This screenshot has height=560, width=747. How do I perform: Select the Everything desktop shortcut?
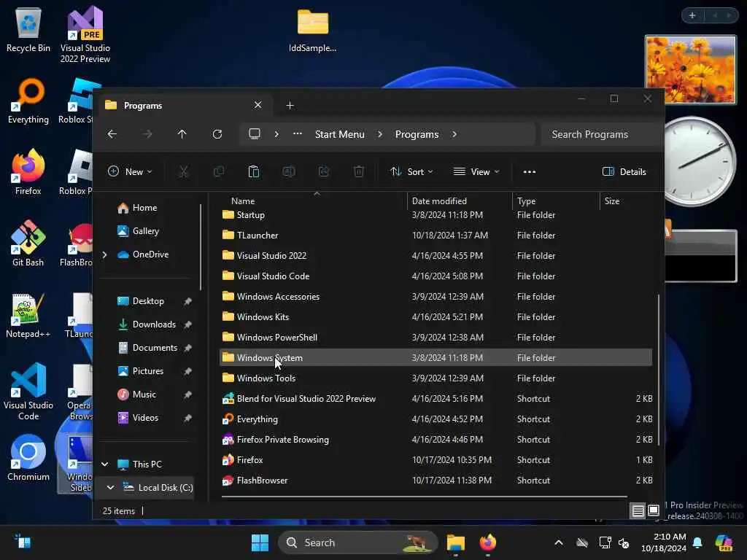(x=28, y=101)
